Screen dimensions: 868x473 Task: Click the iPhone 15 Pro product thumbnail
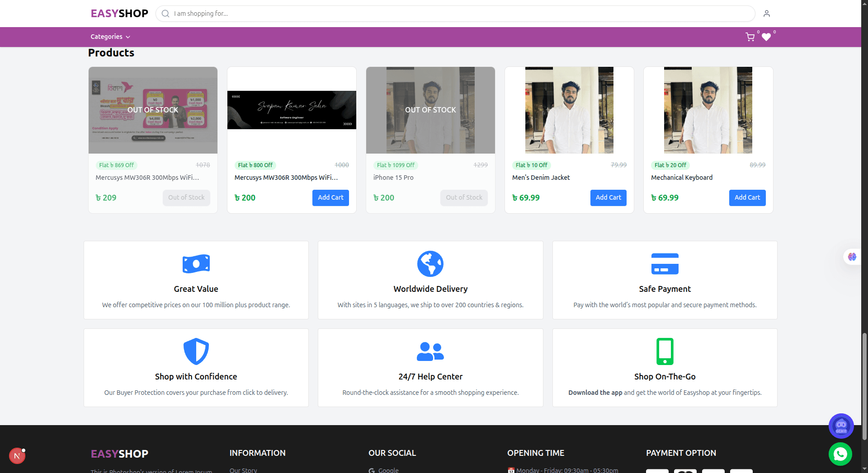tap(430, 110)
